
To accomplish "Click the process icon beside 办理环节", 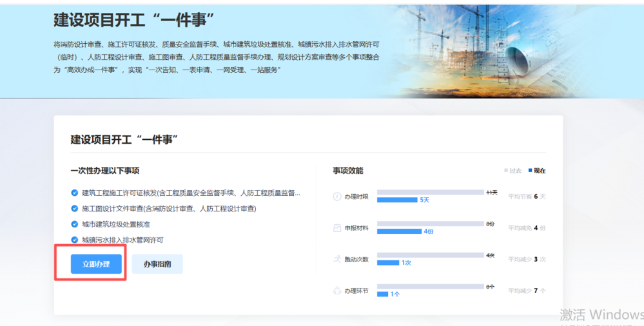I will 337,291.
